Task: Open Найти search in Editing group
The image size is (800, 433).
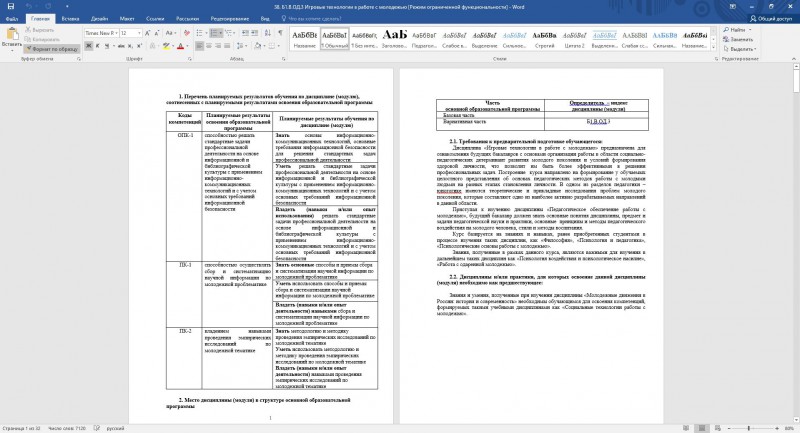Action: 738,30
